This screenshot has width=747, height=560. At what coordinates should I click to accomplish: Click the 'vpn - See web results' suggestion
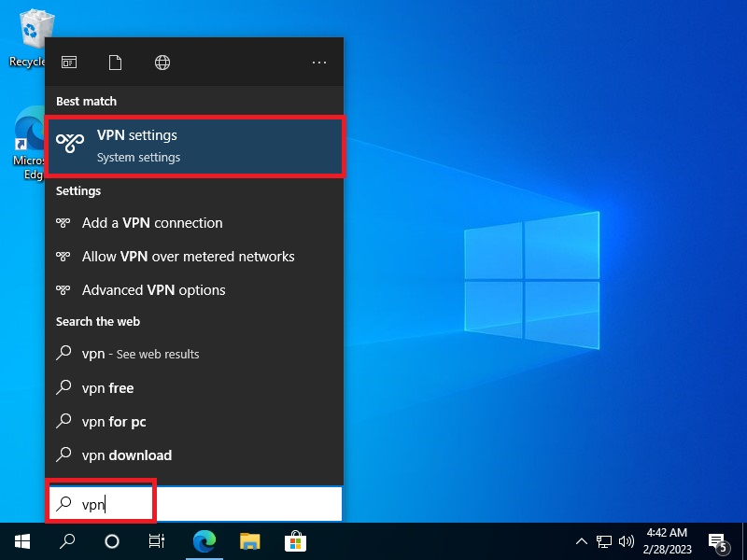coord(140,355)
